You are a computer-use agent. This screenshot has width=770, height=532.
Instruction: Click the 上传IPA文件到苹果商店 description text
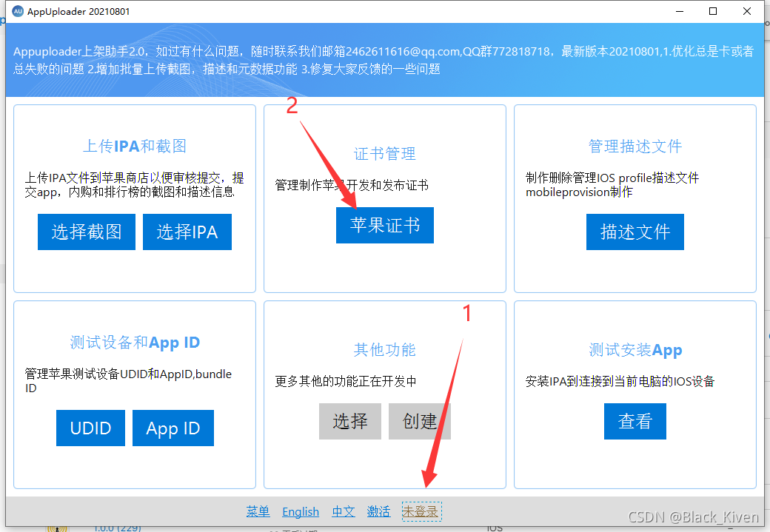pyautogui.click(x=134, y=184)
